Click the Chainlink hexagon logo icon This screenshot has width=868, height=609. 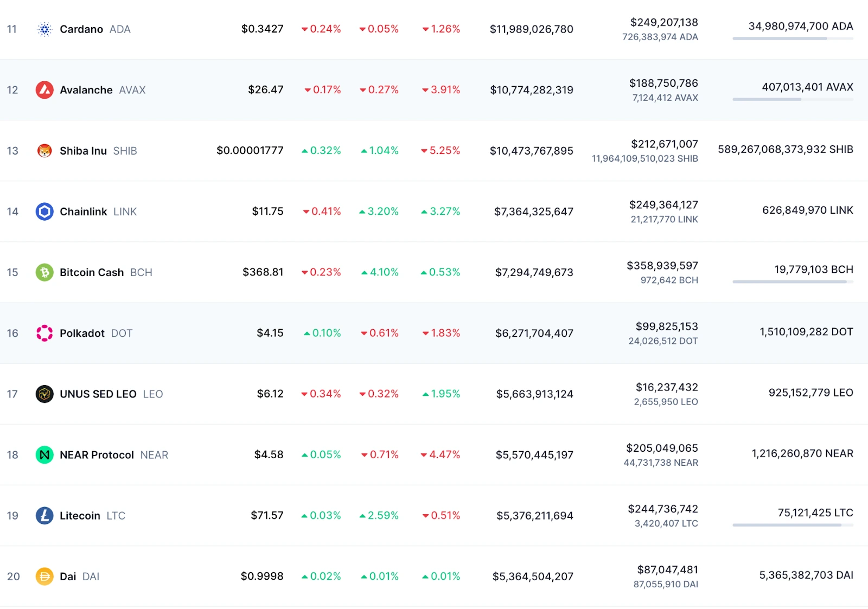coord(44,211)
